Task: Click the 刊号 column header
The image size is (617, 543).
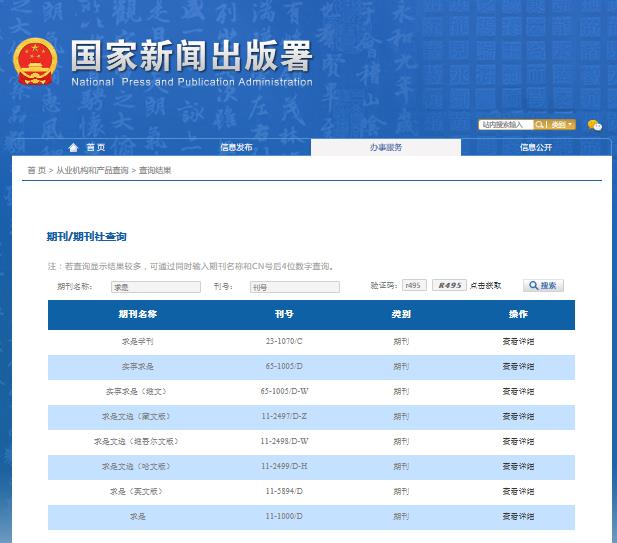Action: (x=284, y=314)
